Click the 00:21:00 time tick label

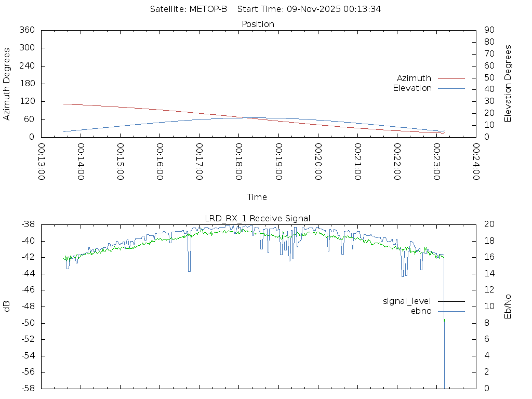pos(357,162)
